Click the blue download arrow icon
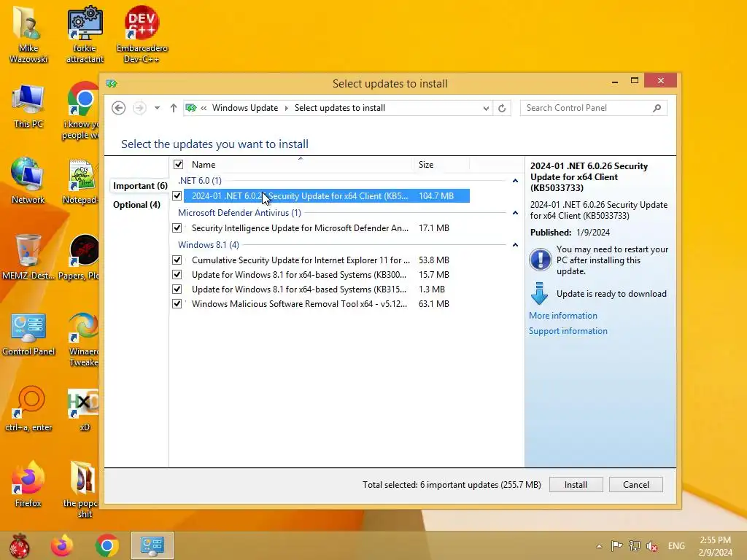This screenshot has width=747, height=560. (x=539, y=293)
